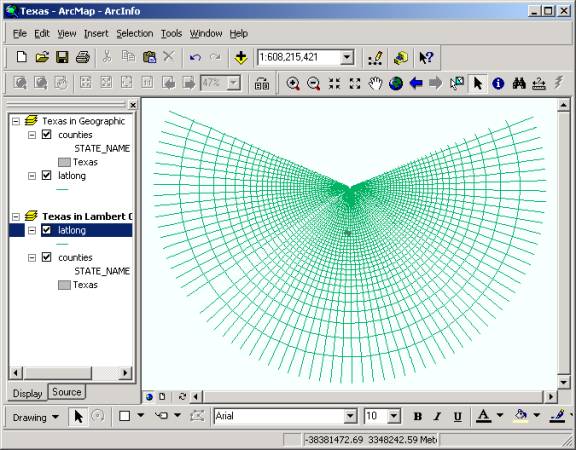
Task: Toggle the highlighted latlong layer checkbox
Action: pos(47,230)
